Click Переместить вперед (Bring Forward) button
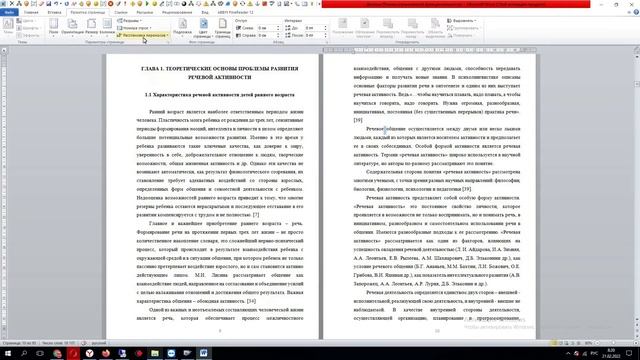The image size is (640, 360). 388,28
